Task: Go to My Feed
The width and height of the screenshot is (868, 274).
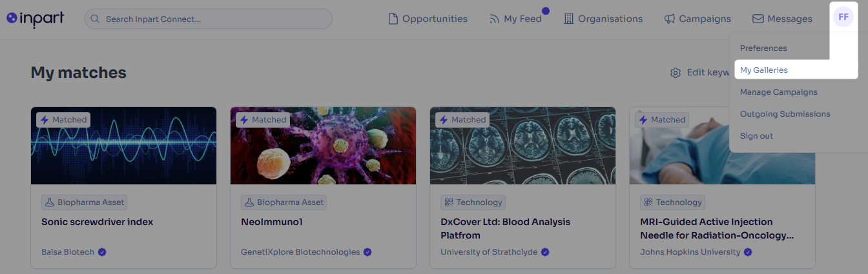Action: click(x=515, y=19)
